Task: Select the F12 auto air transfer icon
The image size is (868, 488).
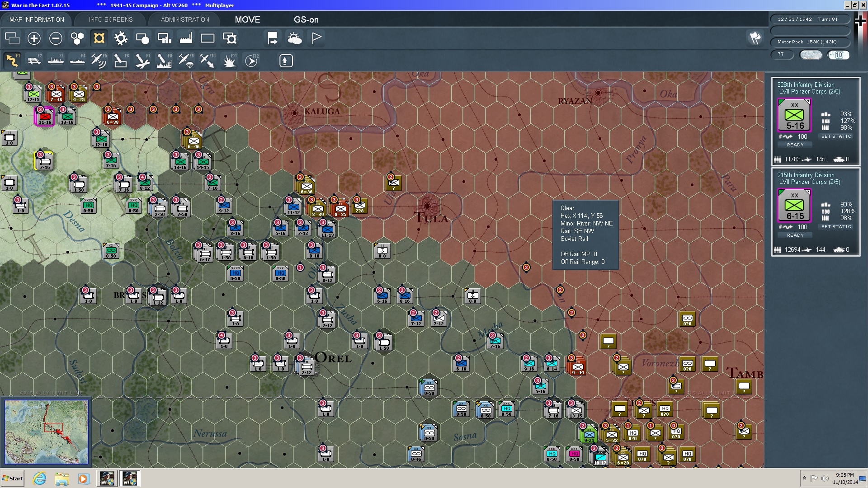Action: coord(251,61)
